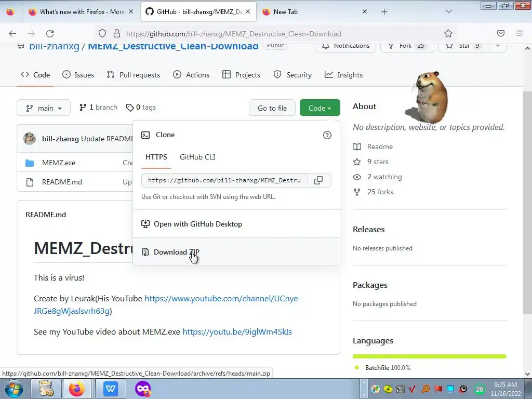Open the Code repository tab

coord(35,75)
